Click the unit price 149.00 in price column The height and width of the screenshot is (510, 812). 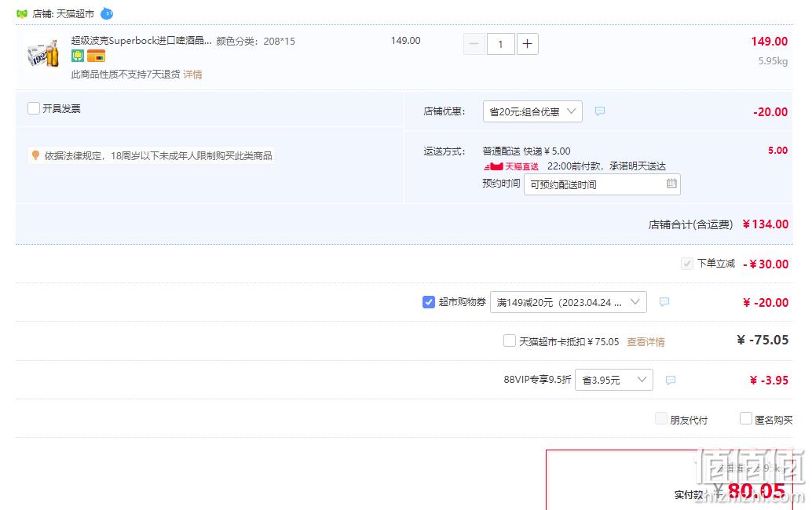pos(405,40)
